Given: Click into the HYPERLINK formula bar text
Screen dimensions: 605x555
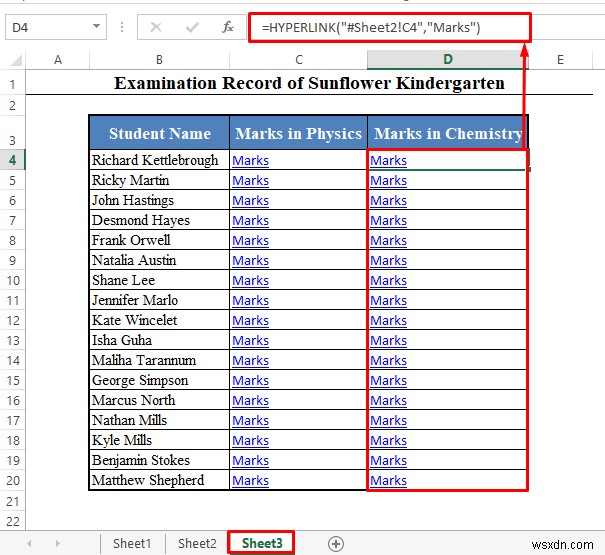Looking at the screenshot, I should [370, 27].
